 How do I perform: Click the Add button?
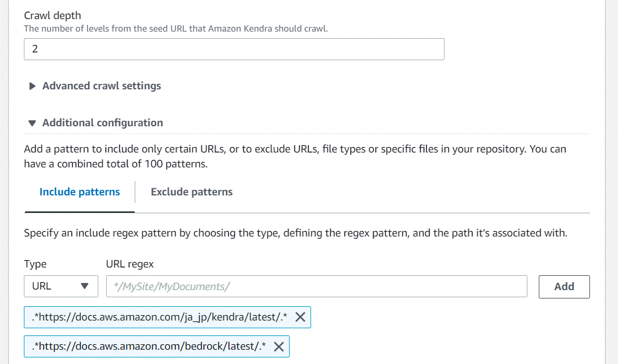coord(564,286)
